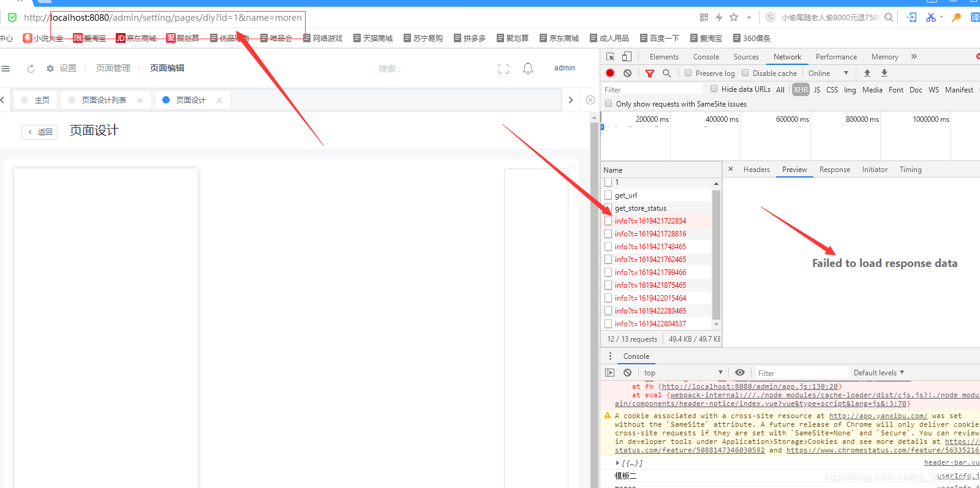Toggle the device toolbar icon
Viewport: 980px width, 488px height.
click(627, 56)
